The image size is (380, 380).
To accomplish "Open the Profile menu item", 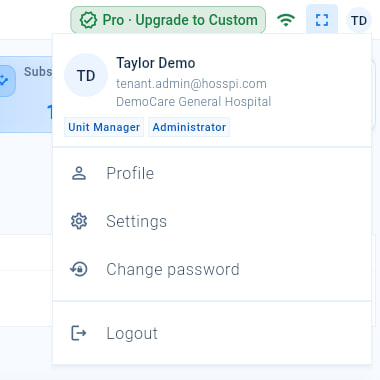I will point(212,173).
